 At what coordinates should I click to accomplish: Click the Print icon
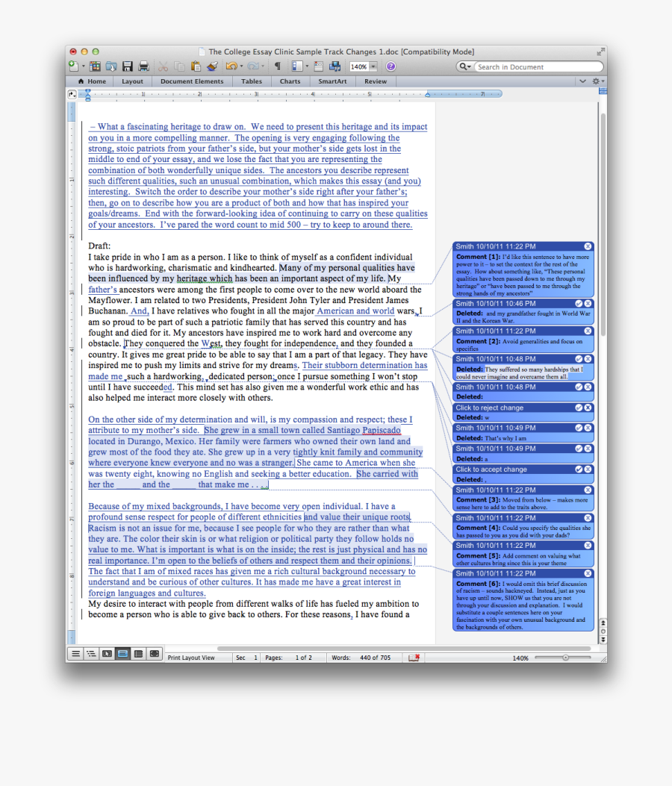(x=145, y=66)
